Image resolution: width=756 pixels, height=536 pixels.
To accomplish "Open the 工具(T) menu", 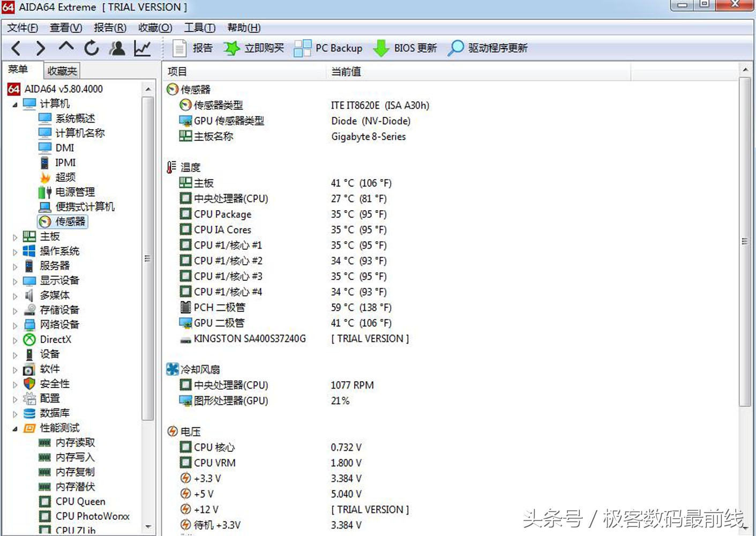I will 200,28.
